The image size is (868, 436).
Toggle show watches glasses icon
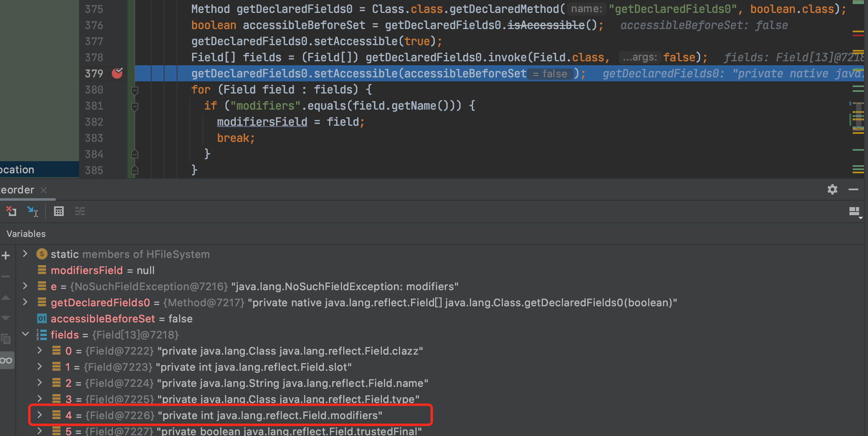6,360
